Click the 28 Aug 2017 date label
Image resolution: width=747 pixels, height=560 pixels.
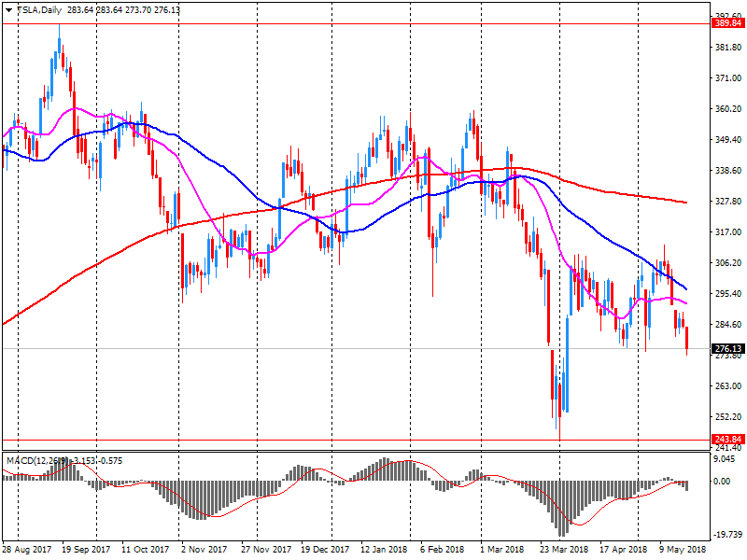(25, 549)
